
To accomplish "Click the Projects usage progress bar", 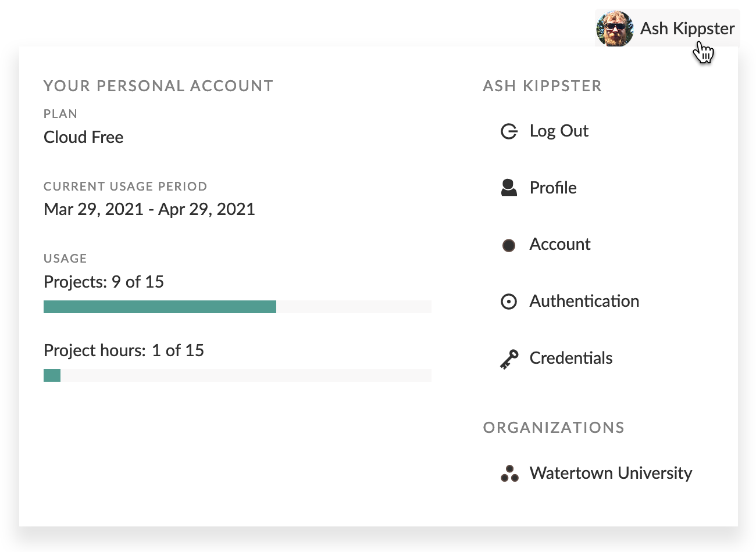I will (237, 306).
